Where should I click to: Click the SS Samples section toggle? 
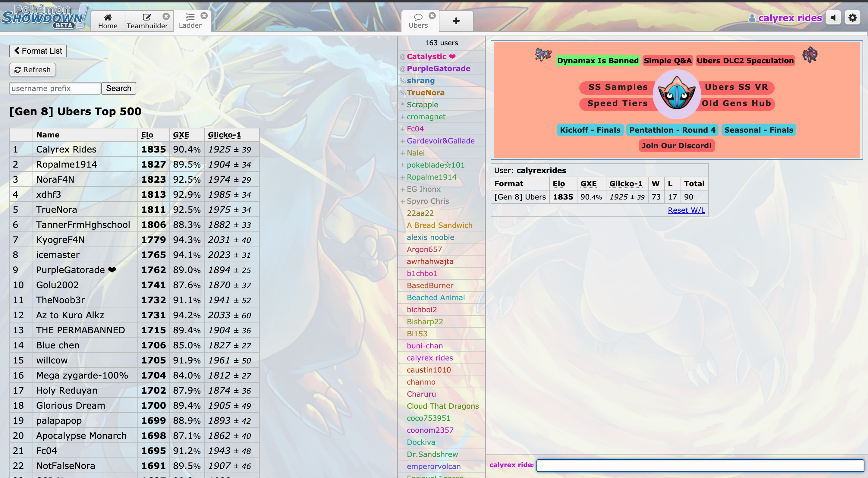[617, 86]
